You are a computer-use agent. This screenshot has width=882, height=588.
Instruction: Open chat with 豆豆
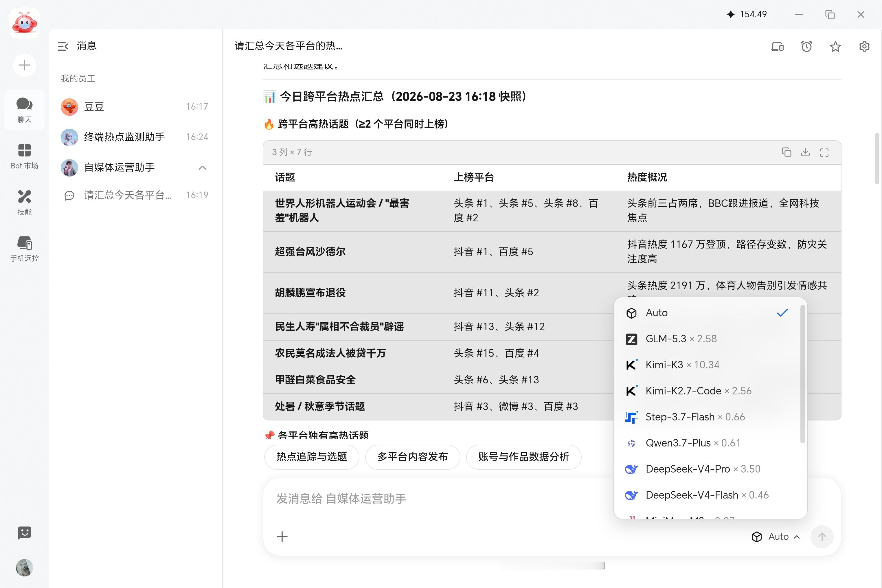[x=135, y=106]
